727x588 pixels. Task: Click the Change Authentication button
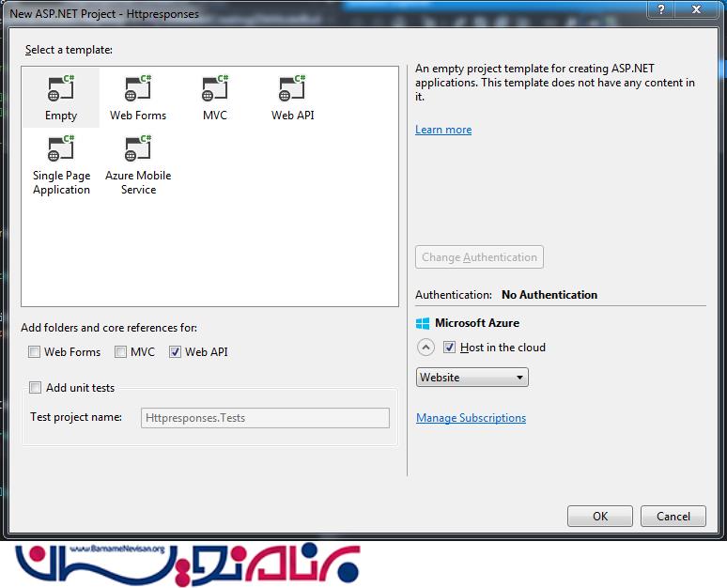coord(479,257)
